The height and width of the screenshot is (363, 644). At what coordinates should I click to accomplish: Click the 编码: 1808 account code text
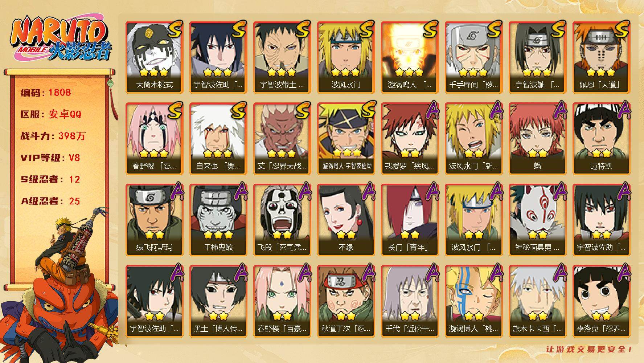coord(46,93)
